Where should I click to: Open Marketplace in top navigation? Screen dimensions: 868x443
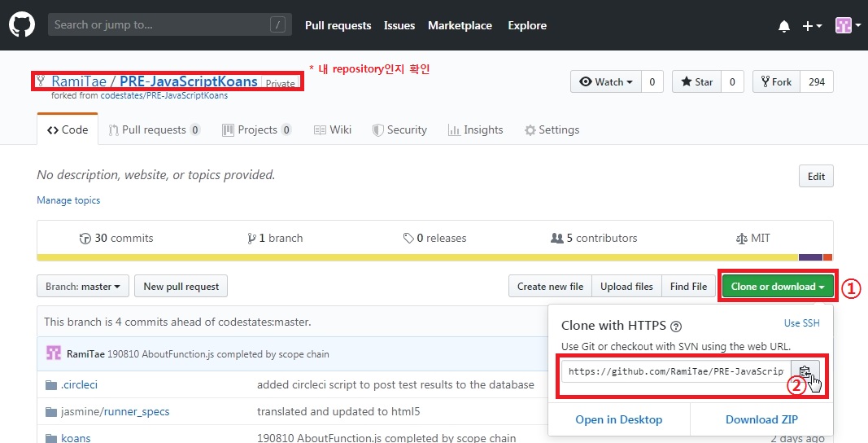click(x=460, y=25)
